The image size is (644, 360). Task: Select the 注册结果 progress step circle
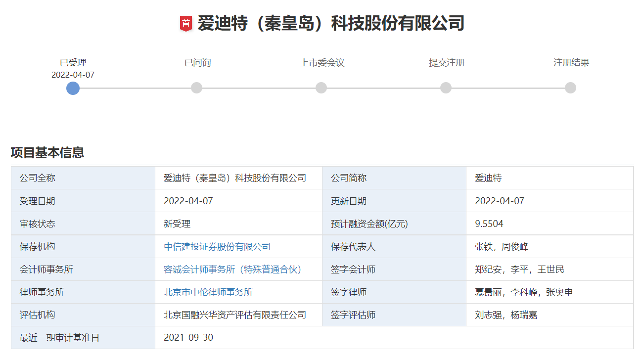pyautogui.click(x=571, y=88)
